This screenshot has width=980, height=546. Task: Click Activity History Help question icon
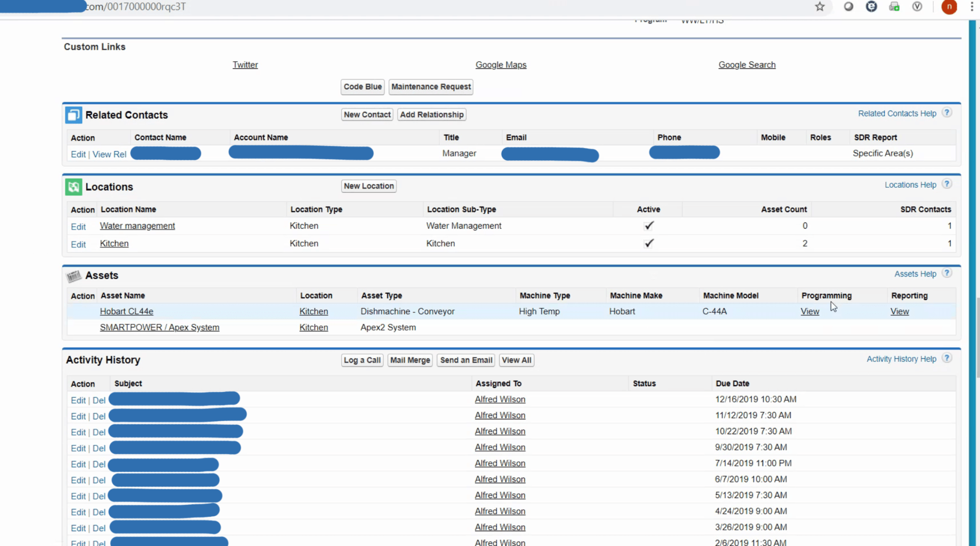coord(947,358)
